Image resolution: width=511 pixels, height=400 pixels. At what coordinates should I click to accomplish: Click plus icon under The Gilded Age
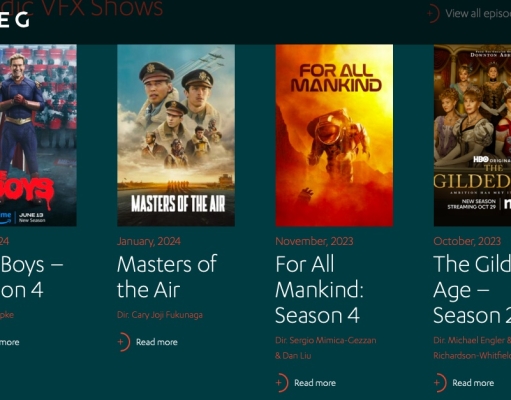[440, 383]
